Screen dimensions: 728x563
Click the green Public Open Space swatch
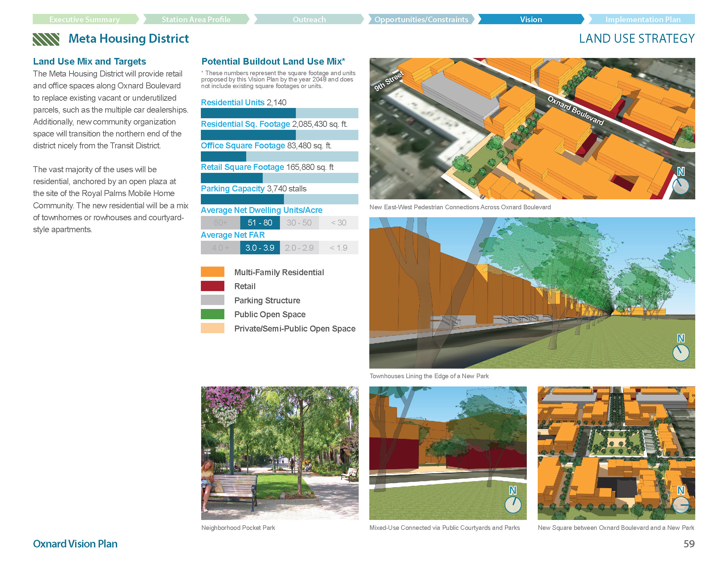click(212, 314)
